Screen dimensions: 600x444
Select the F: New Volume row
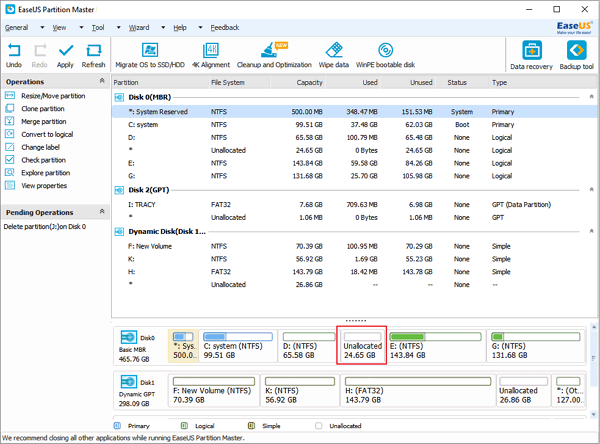pos(354,246)
